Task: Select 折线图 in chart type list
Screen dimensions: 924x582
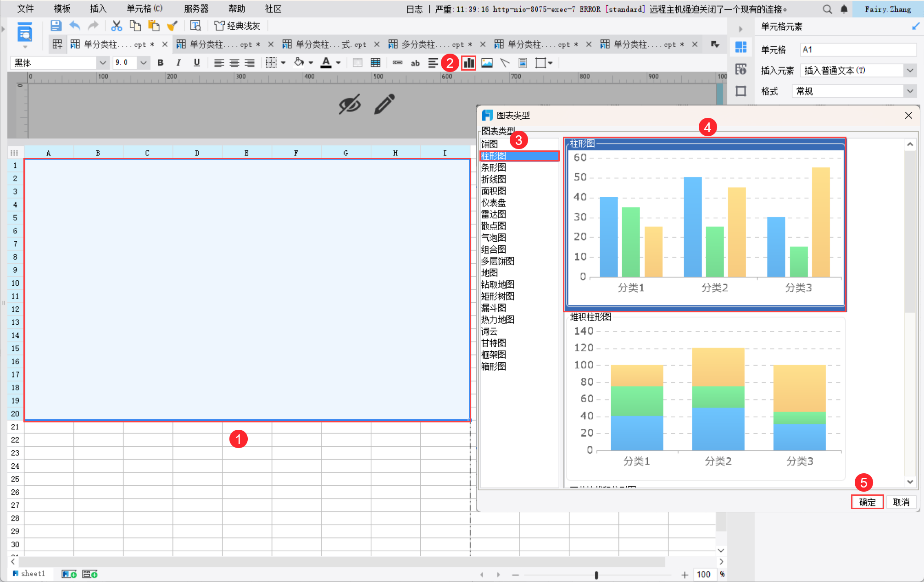Action: [494, 179]
